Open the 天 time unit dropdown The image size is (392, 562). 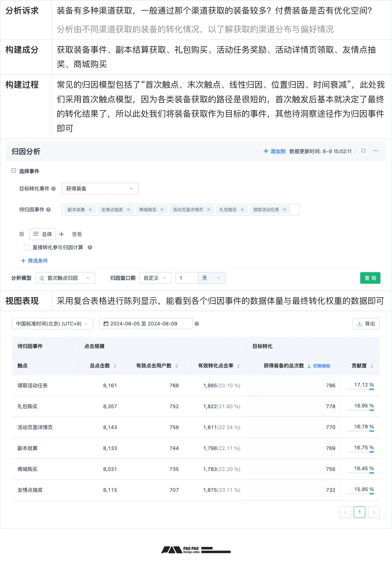[211, 278]
